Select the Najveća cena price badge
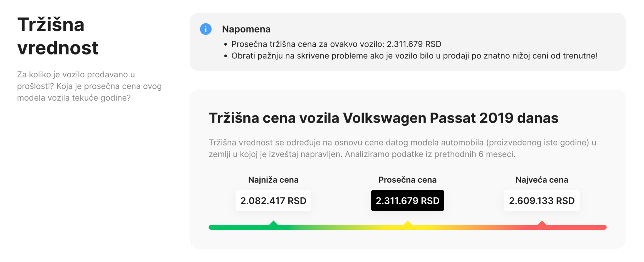 tap(542, 200)
